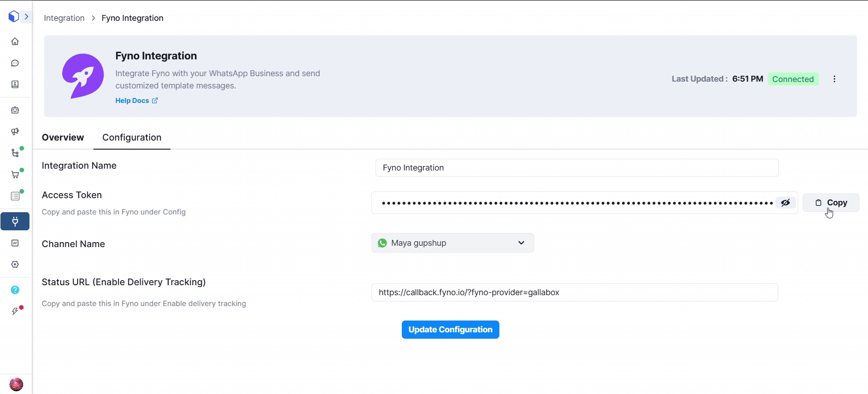Go to Integration in the breadcrumb
Image resolution: width=868 pixels, height=394 pixels.
click(64, 18)
